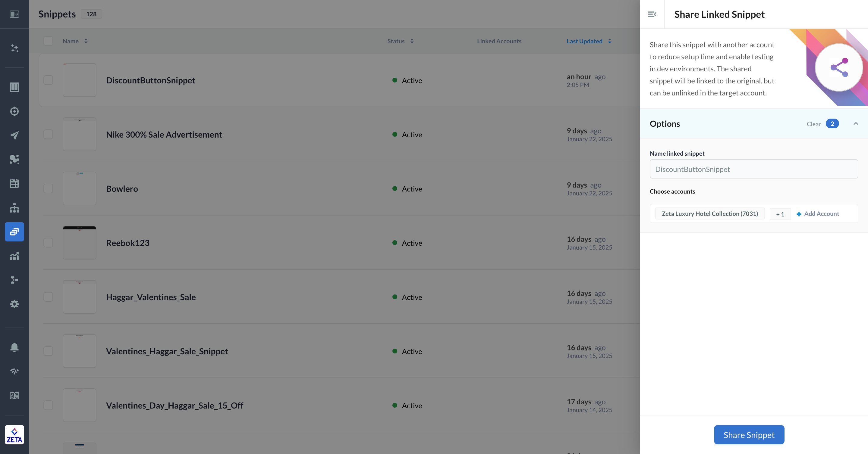
Task: Collapse the Options section chevron
Action: pyautogui.click(x=856, y=123)
